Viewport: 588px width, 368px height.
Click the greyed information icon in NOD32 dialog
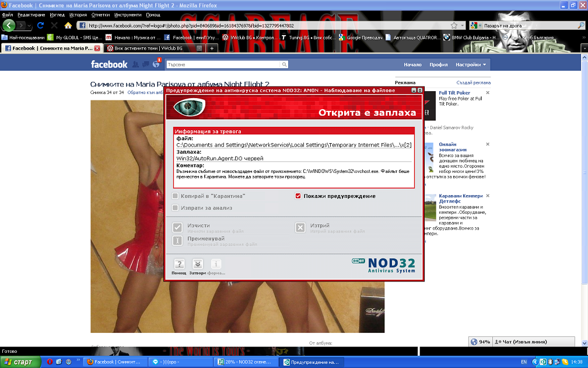tap(216, 264)
